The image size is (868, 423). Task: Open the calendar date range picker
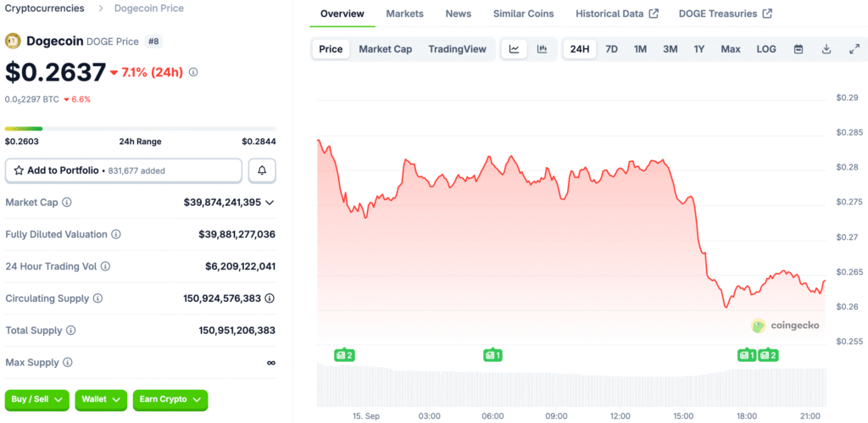click(x=798, y=49)
